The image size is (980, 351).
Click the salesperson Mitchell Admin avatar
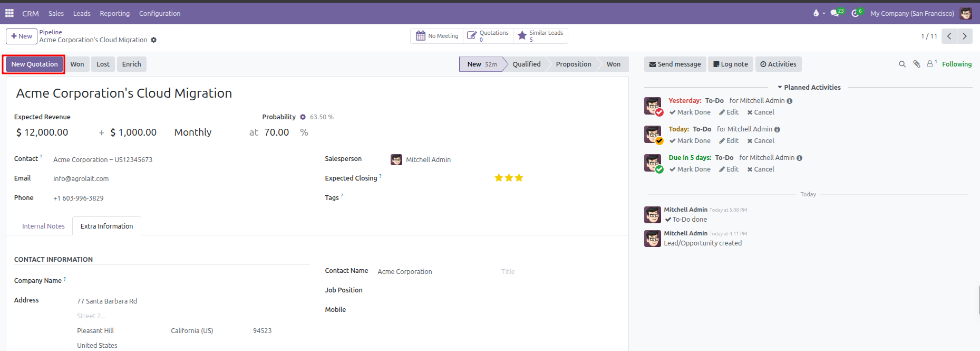(x=396, y=159)
